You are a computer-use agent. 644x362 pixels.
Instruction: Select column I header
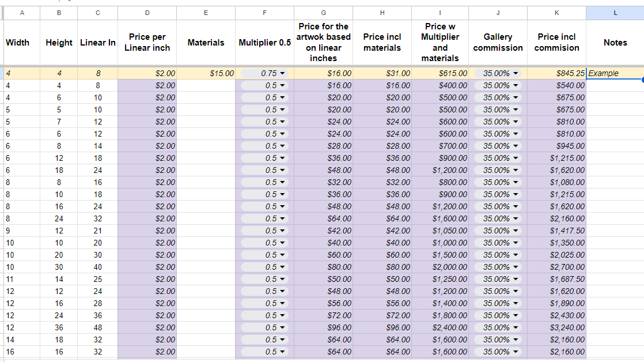(440, 13)
